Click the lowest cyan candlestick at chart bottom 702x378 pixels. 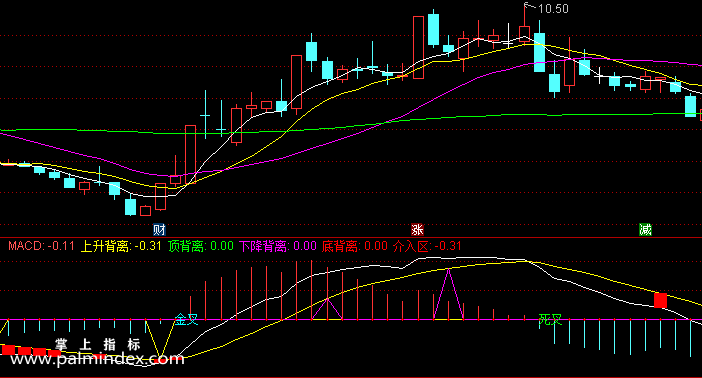coord(130,207)
